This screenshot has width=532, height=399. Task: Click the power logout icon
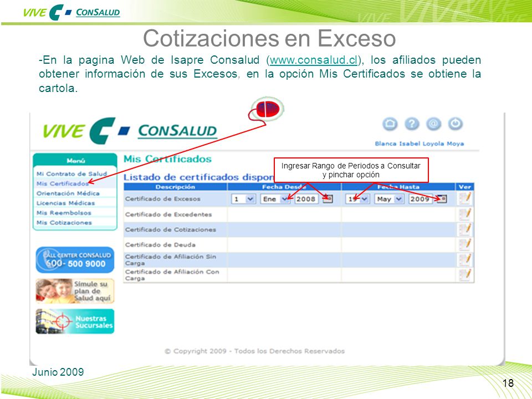tap(455, 124)
